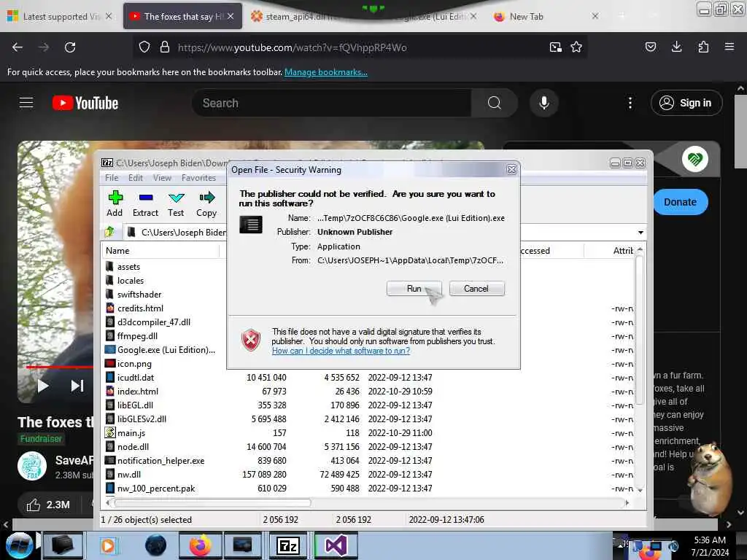Select Google.exe (Lui Edition) file row
747x560 pixels.
click(165, 349)
